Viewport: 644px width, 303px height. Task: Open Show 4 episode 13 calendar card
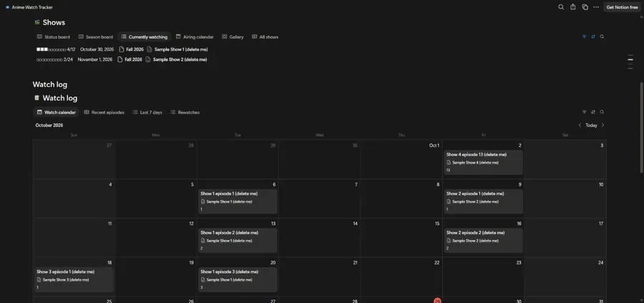click(x=483, y=163)
